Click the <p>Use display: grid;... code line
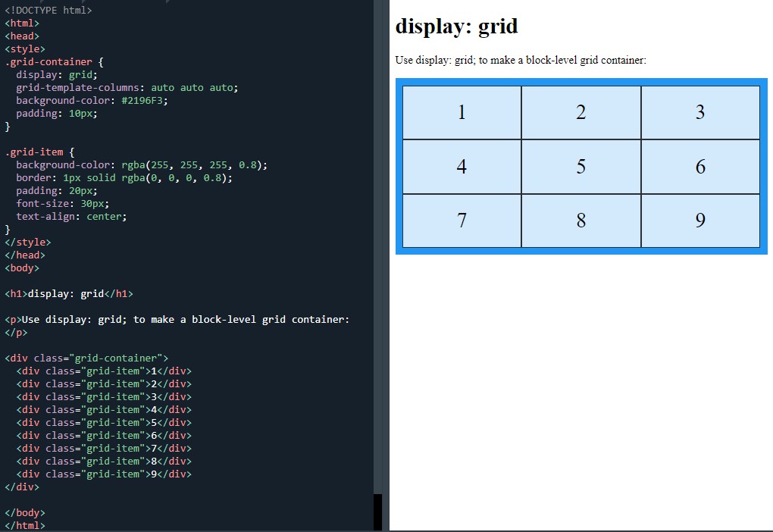This screenshot has height=532, width=773. tap(177, 320)
